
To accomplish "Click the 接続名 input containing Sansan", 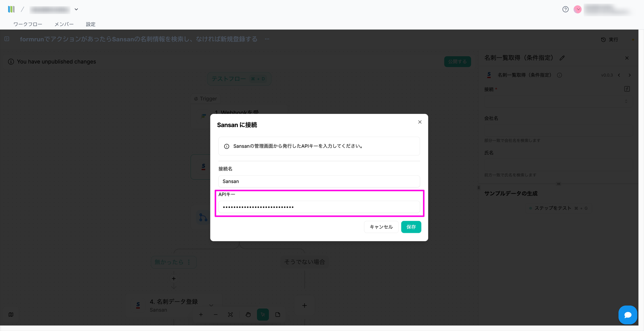I will [x=319, y=181].
